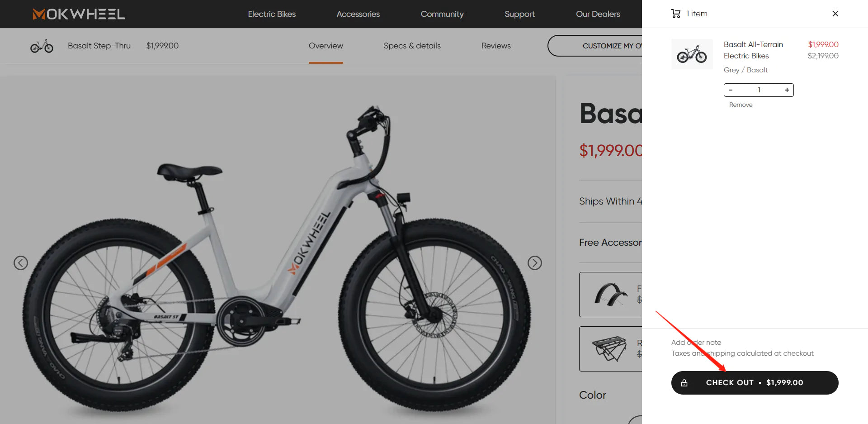Open the Support menu
This screenshot has width=868, height=424.
[x=519, y=14]
